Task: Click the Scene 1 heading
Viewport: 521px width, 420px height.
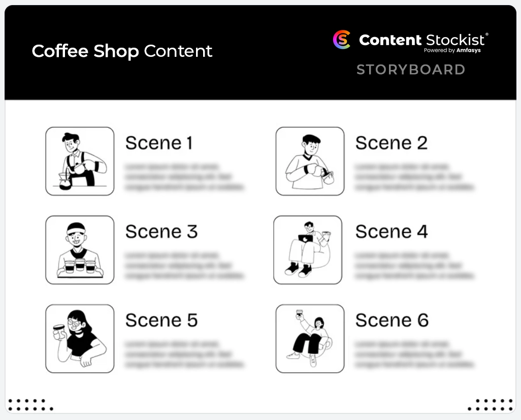Action: coord(159,143)
